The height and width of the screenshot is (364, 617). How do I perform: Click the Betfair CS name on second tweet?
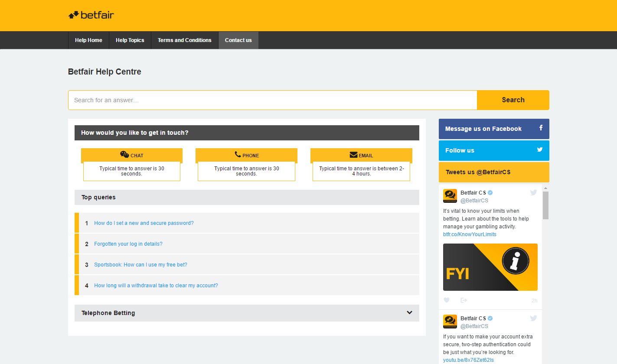(x=473, y=318)
